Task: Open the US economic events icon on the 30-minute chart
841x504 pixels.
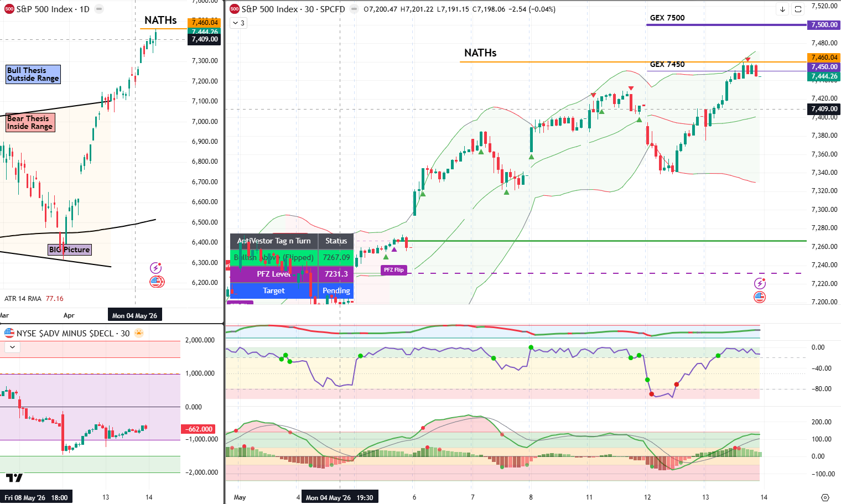Action: [760, 297]
